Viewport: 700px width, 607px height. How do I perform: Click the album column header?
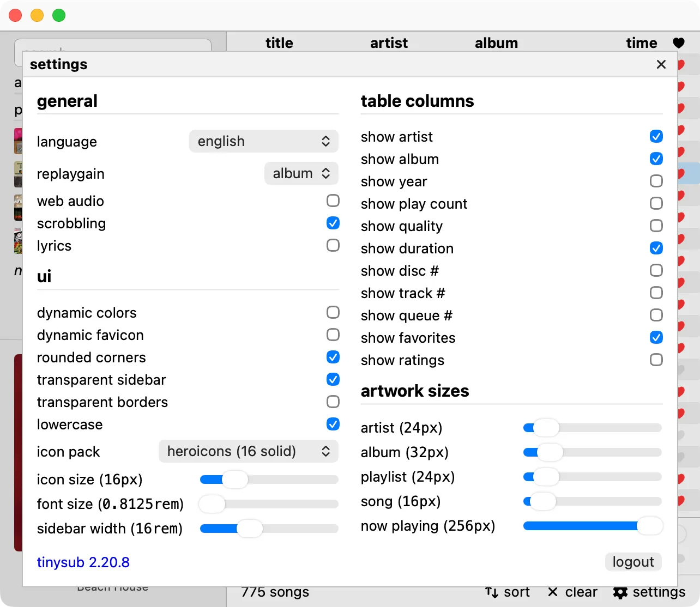click(497, 43)
